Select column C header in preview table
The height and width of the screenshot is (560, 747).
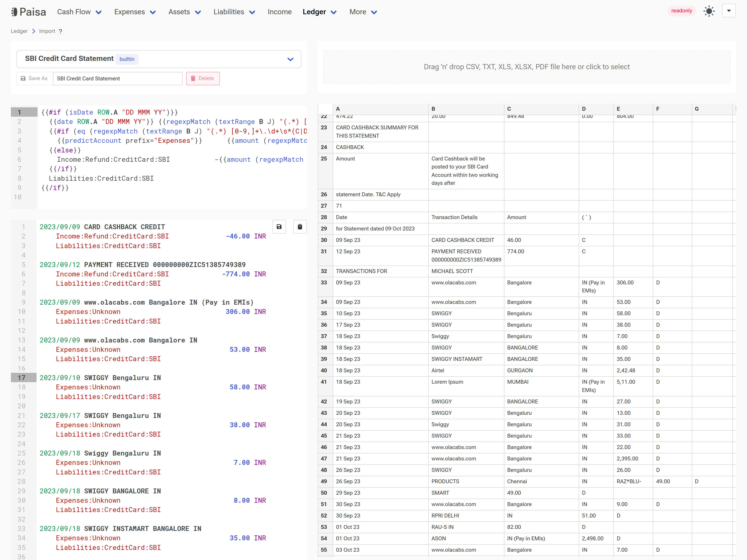(541, 109)
